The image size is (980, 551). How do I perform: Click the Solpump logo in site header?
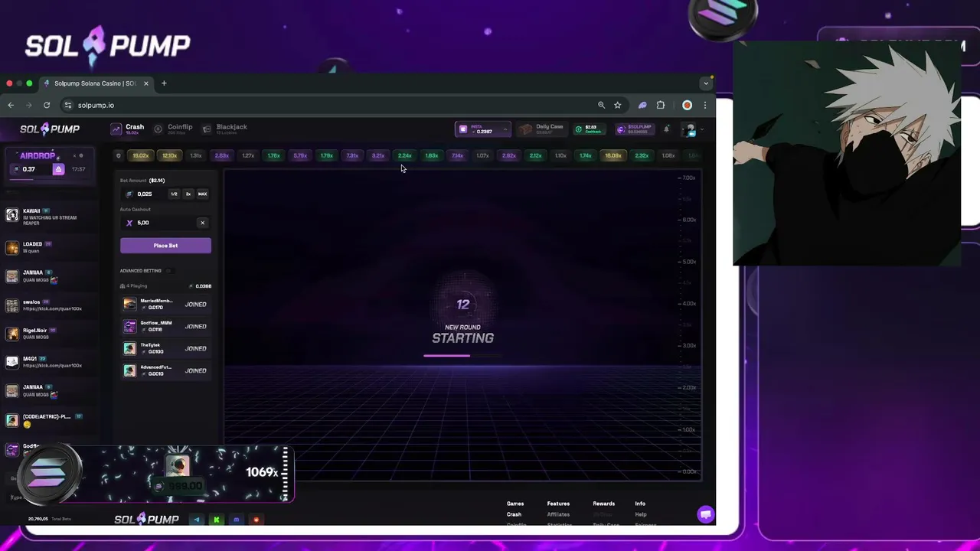click(x=50, y=129)
